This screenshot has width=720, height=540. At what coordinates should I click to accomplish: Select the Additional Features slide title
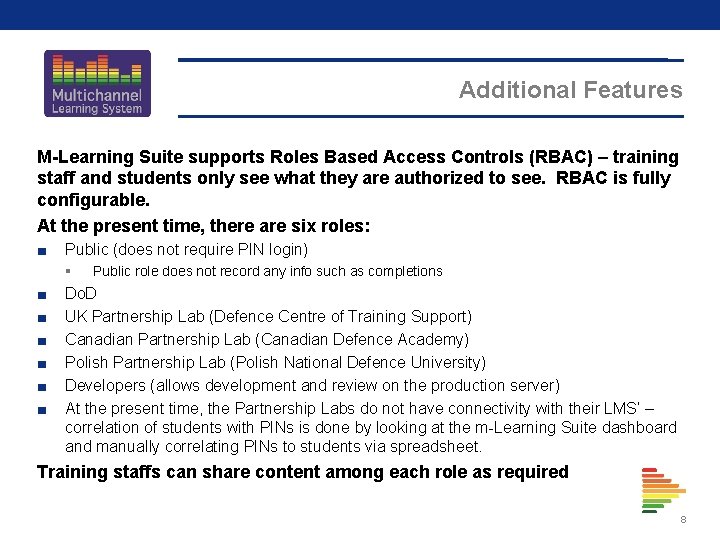(x=571, y=90)
